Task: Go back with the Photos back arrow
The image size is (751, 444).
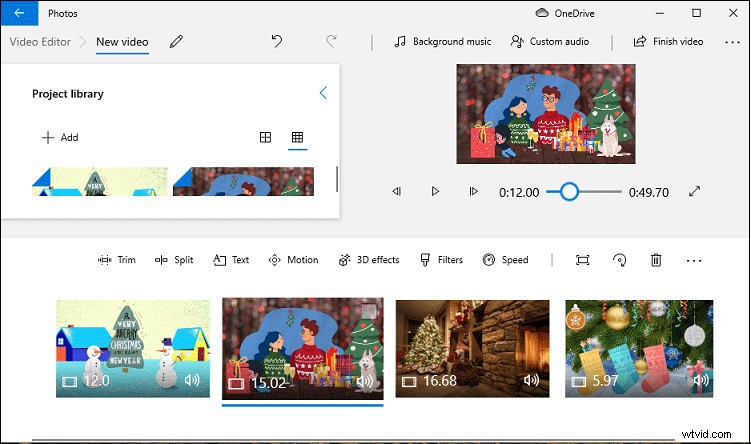Action: 19,13
